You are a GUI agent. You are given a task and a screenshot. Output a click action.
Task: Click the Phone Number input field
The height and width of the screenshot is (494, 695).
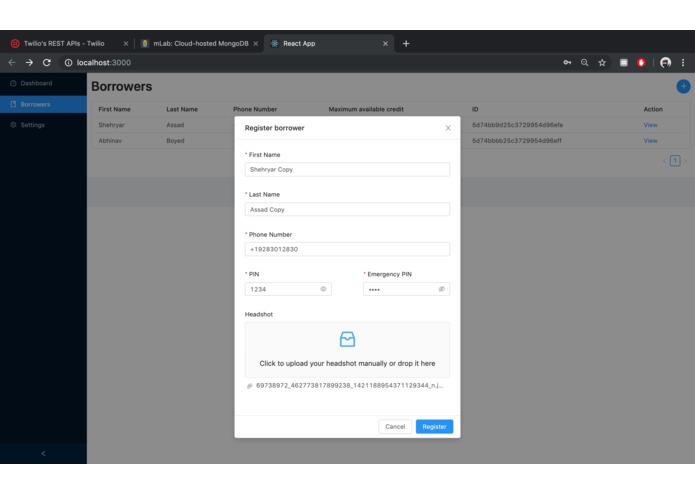click(347, 249)
